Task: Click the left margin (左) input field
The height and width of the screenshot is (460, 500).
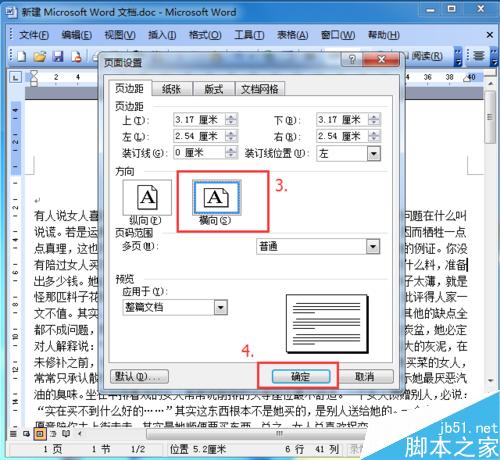Action: [199, 136]
